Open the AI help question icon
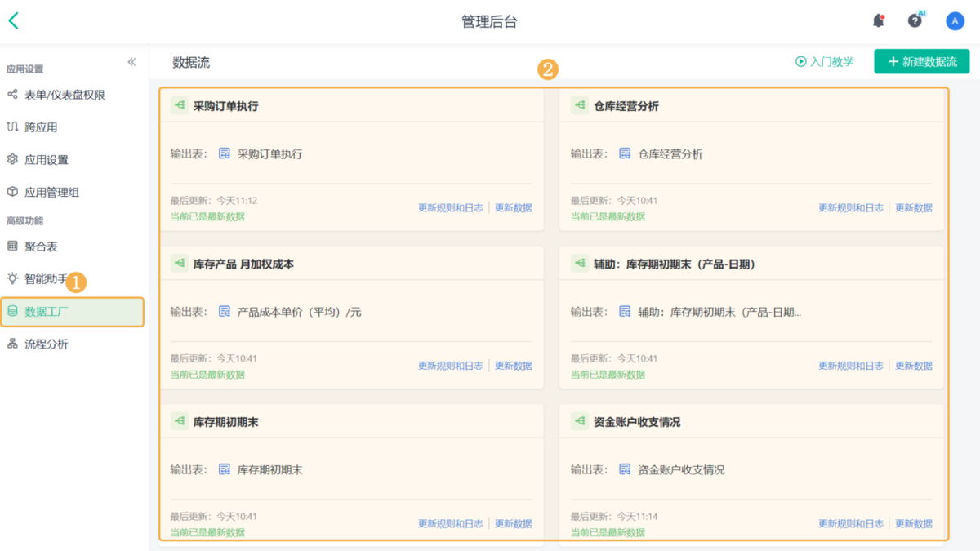 tap(915, 21)
